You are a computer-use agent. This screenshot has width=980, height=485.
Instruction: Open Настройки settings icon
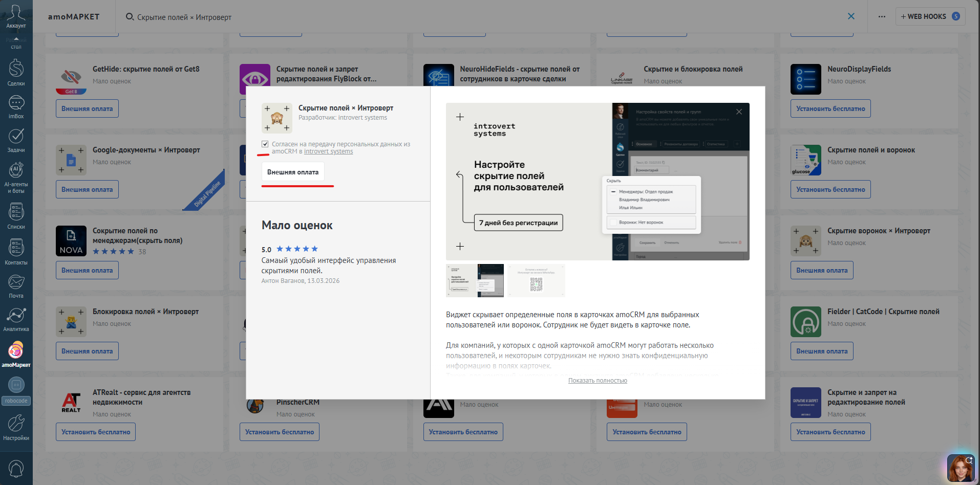coord(16,428)
